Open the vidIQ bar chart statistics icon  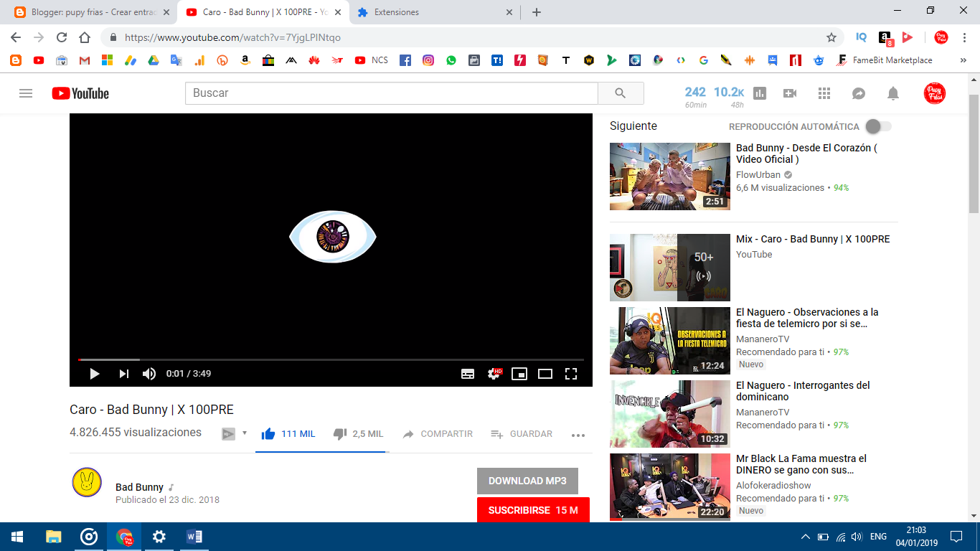(x=760, y=93)
